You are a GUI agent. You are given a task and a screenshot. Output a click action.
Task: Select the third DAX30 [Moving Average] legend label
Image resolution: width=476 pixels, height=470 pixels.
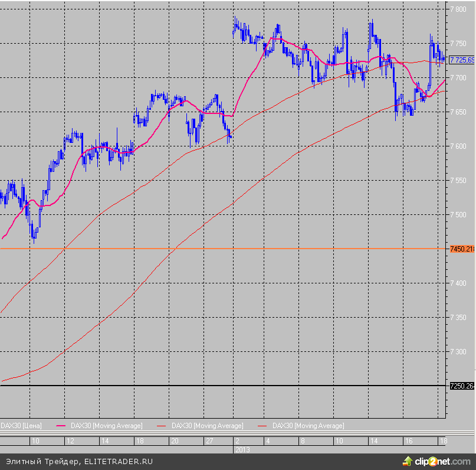click(308, 425)
